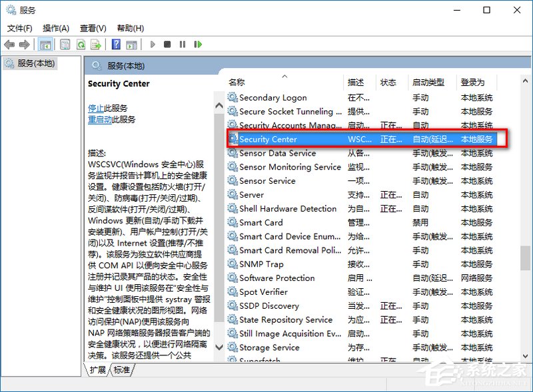
Task: Click the forward navigation arrow
Action: tap(25, 45)
